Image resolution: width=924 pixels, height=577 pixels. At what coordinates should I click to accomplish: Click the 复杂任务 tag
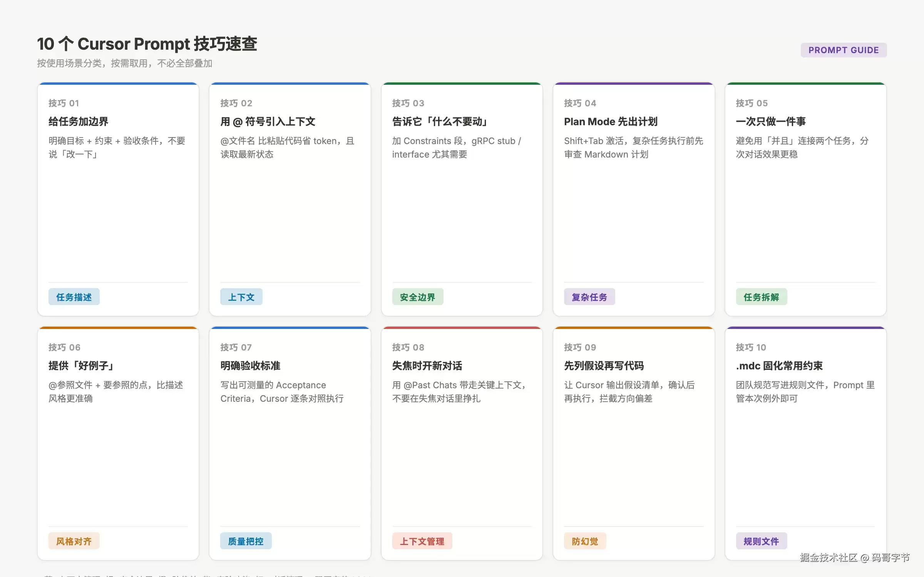point(589,297)
